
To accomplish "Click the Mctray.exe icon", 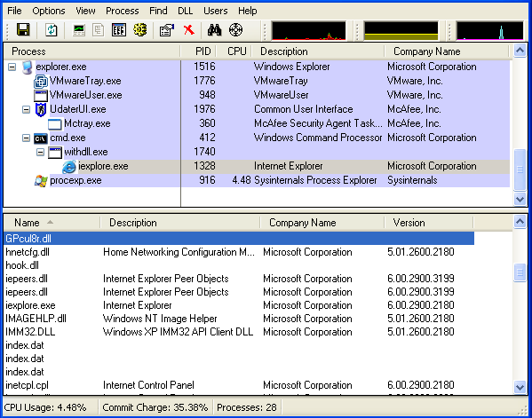I will click(x=55, y=124).
